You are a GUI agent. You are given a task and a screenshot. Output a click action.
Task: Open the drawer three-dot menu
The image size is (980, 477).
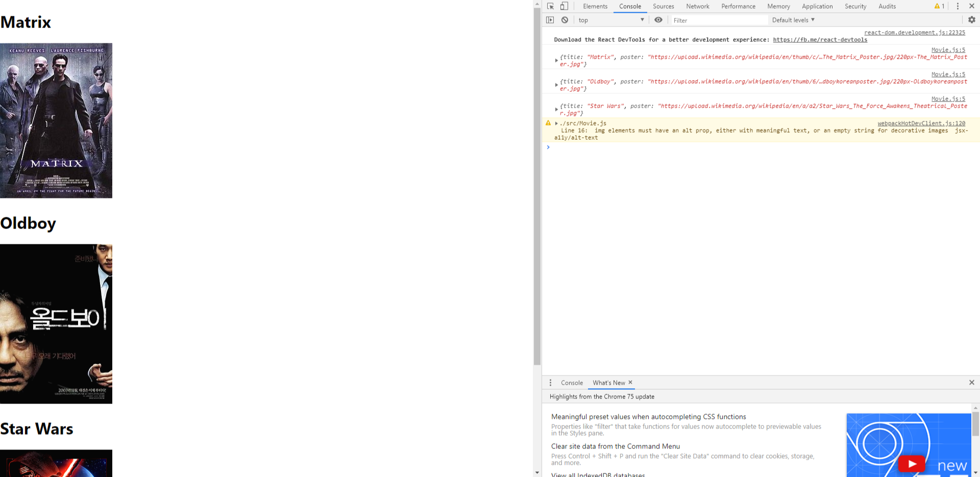pyautogui.click(x=550, y=383)
